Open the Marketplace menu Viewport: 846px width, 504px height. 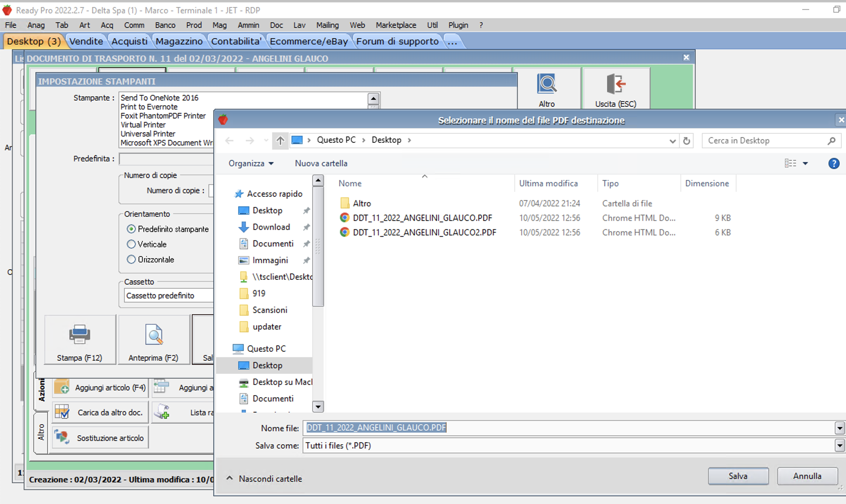point(396,25)
